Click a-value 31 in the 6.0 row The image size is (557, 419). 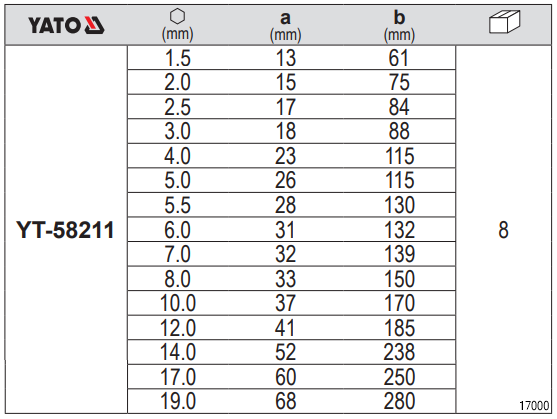tap(285, 230)
